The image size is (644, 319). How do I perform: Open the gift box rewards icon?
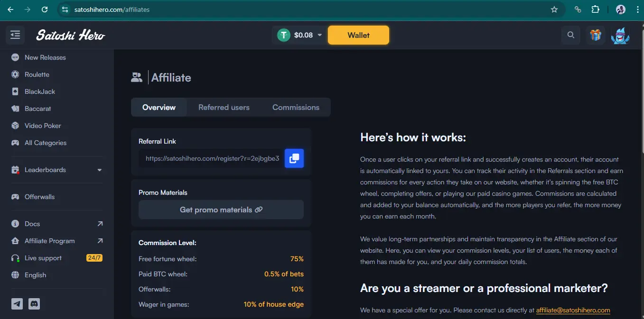pos(595,35)
